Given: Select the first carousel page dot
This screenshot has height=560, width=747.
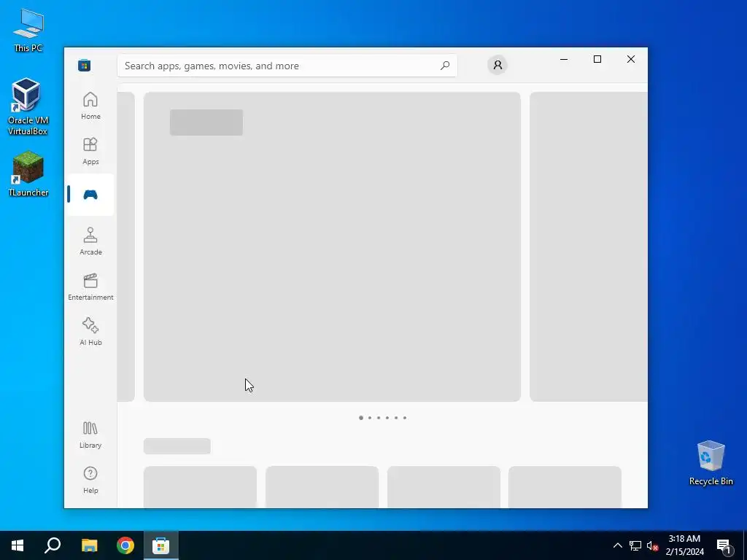Looking at the screenshot, I should (x=361, y=418).
